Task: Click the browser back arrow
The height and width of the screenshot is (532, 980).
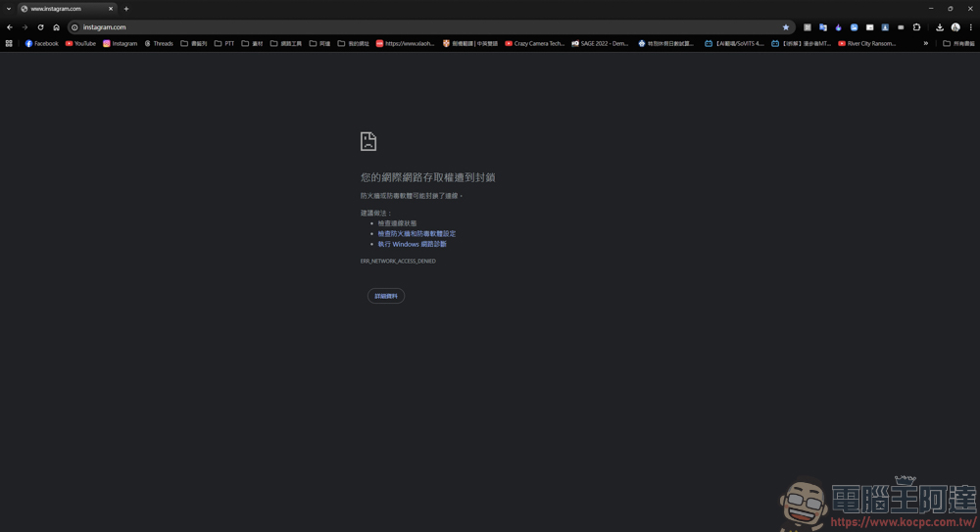Action: click(x=10, y=27)
